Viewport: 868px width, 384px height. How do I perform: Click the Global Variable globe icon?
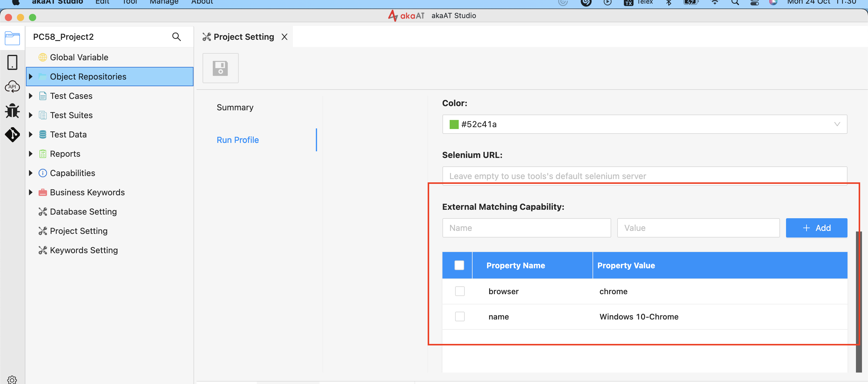(x=42, y=57)
